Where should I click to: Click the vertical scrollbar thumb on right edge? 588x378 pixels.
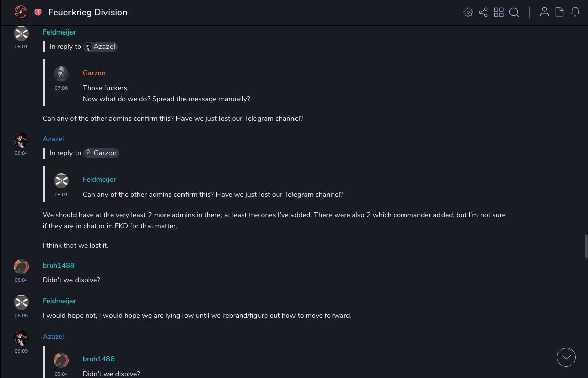pos(585,247)
